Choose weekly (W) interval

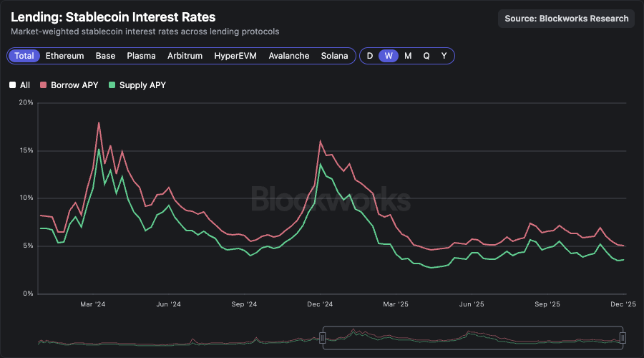pos(389,56)
